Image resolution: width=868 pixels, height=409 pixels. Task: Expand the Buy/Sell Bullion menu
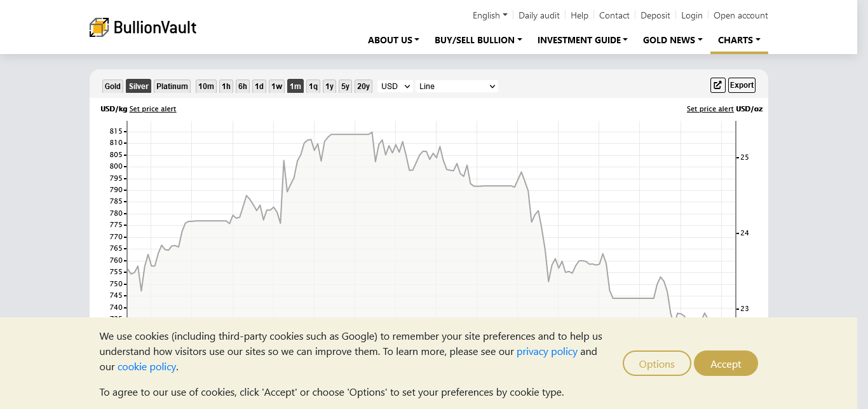[x=478, y=40]
